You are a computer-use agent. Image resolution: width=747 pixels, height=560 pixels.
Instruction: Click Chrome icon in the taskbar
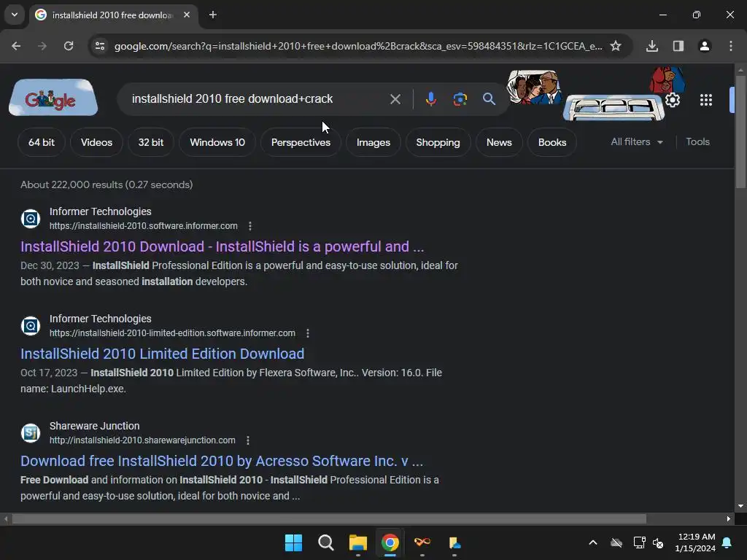(390, 542)
